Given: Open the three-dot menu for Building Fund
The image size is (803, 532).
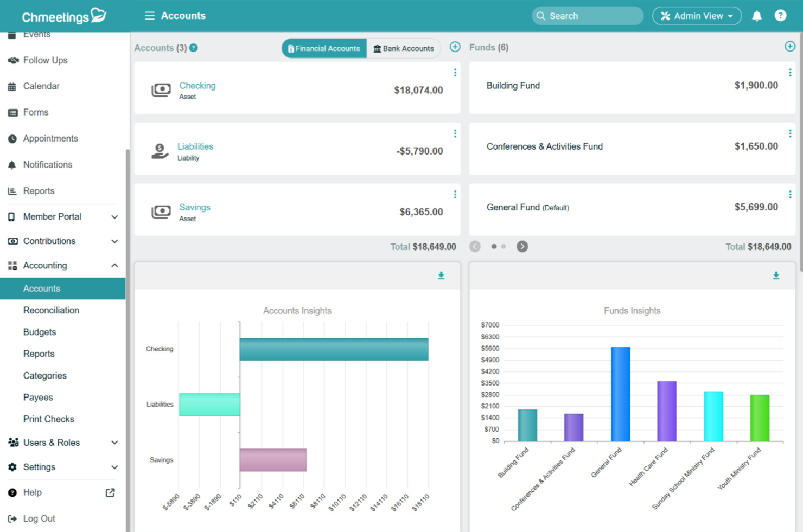Looking at the screenshot, I should click(789, 71).
